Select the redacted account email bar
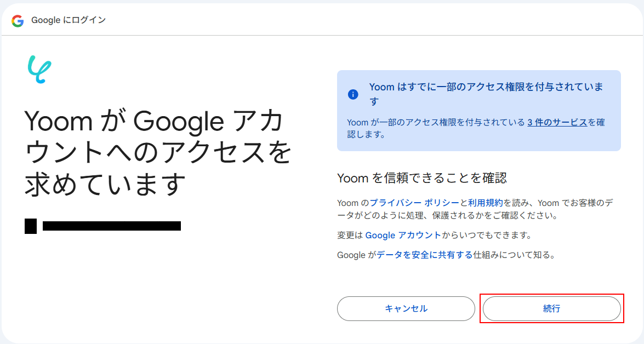 (112, 226)
